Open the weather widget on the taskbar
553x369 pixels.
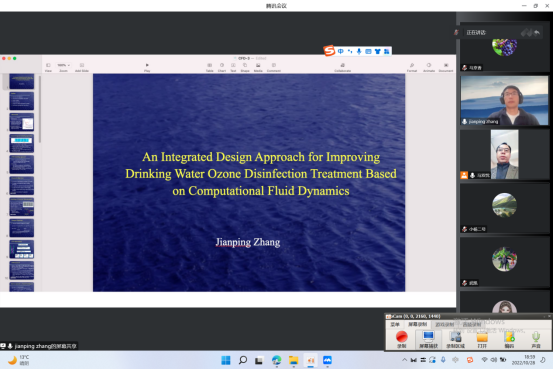18,360
